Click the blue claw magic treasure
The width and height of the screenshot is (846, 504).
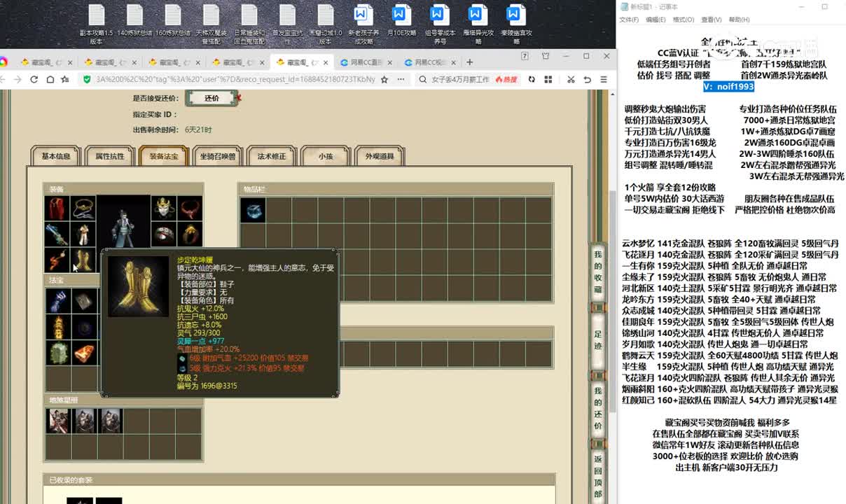(57, 301)
